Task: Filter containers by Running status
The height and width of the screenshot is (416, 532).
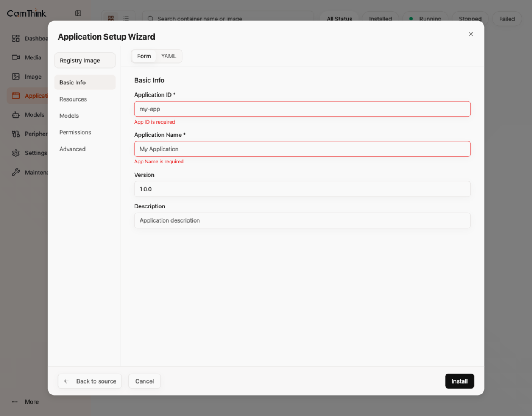Action: coord(425,19)
